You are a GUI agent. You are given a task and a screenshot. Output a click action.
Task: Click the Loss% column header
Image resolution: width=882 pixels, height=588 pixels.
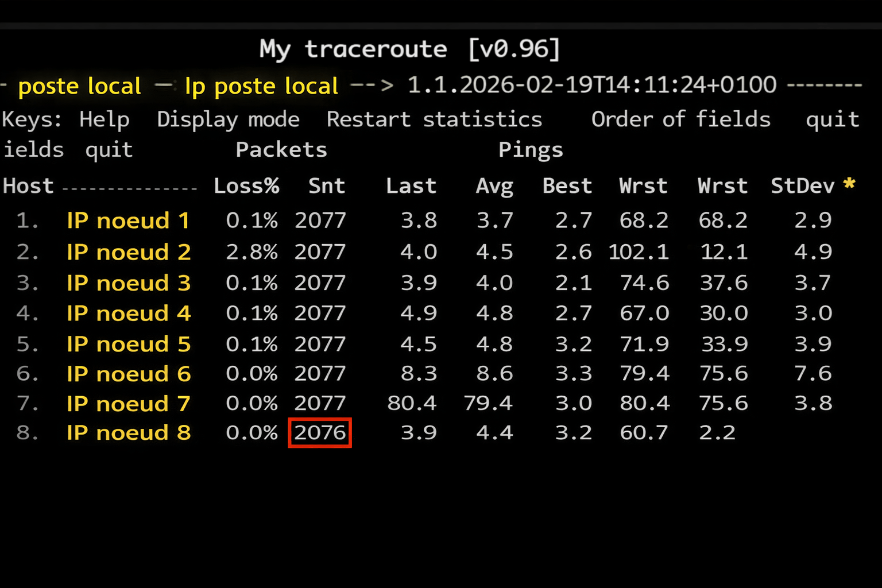(246, 186)
